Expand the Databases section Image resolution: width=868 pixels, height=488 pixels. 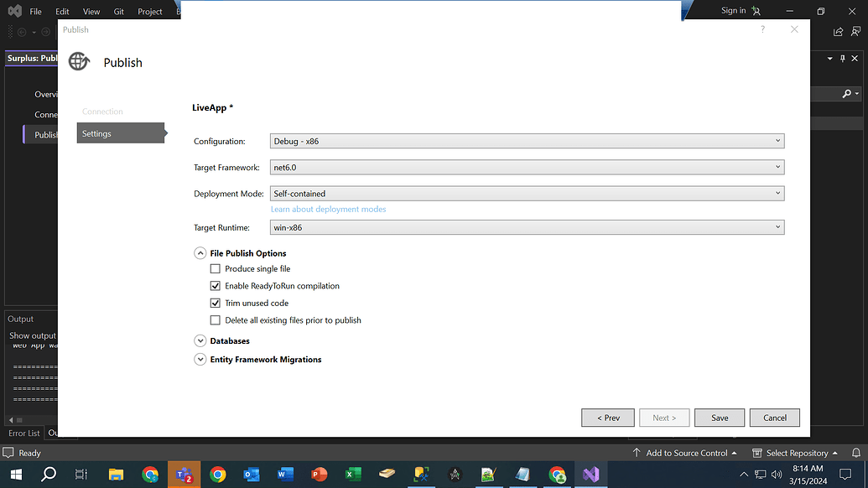pyautogui.click(x=200, y=340)
